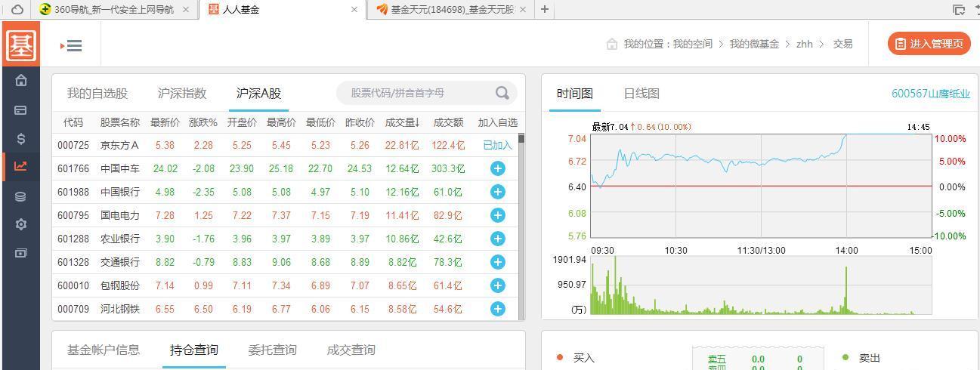
Task: Open the home icon in left sidebar
Action: pyautogui.click(x=21, y=81)
